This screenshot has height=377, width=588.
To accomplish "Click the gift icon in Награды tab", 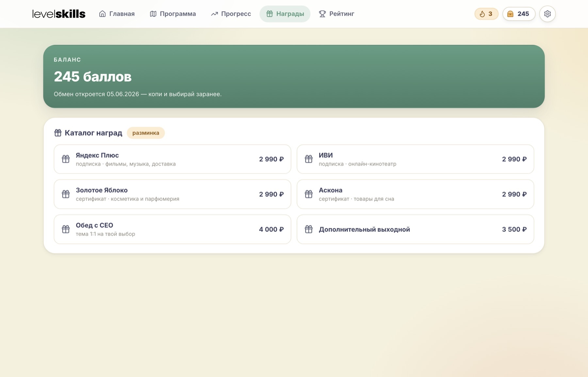I will pos(269,14).
